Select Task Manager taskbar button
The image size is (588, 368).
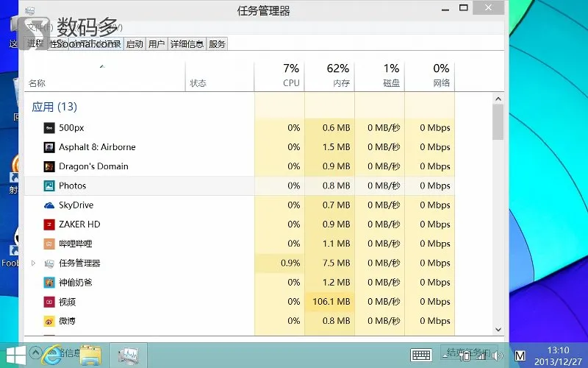129,355
